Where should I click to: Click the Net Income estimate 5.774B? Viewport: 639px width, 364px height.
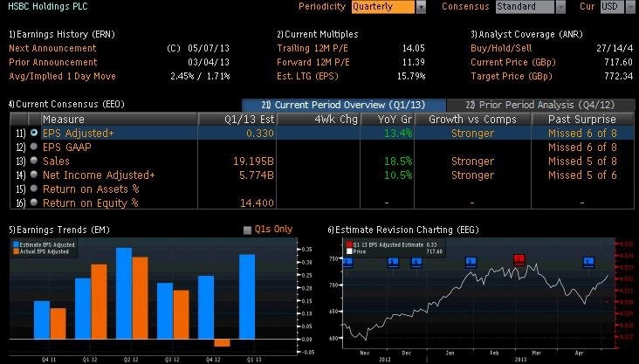click(x=257, y=175)
